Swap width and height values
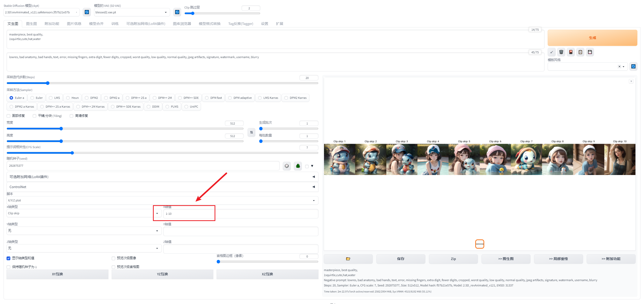 [x=252, y=132]
